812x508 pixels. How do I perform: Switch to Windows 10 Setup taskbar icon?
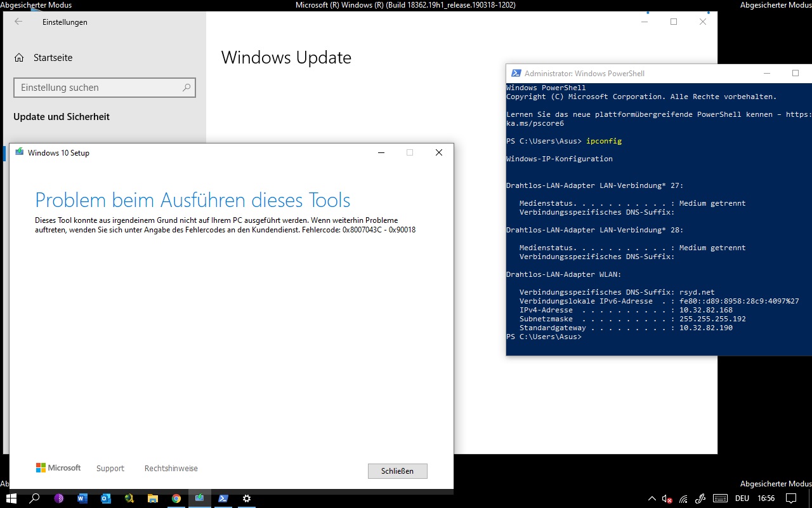pyautogui.click(x=200, y=498)
